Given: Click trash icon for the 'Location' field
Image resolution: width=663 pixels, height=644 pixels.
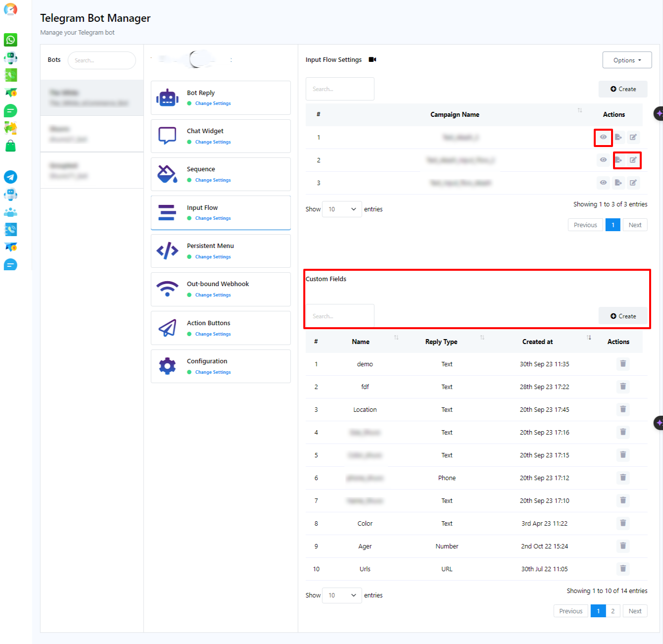Looking at the screenshot, I should coord(623,409).
